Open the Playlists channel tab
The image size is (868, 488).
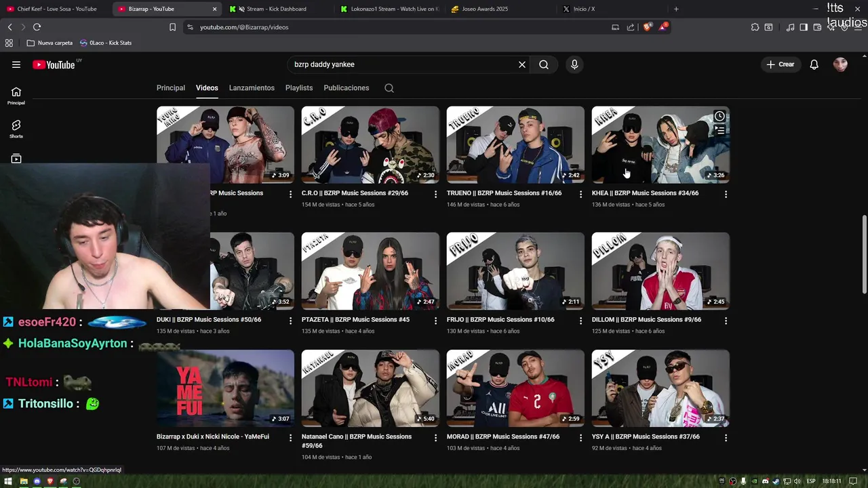coord(299,88)
